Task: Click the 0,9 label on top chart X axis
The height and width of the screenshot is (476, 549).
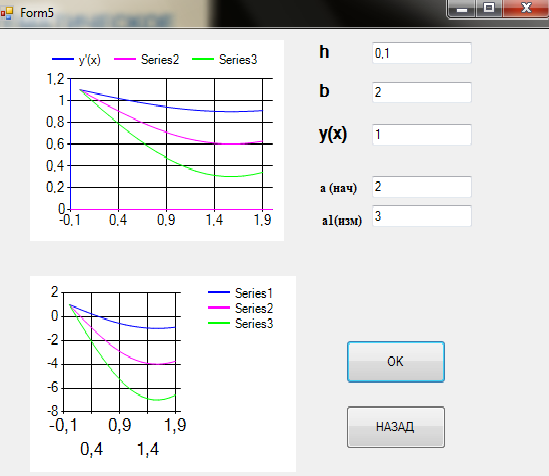Action: [x=166, y=220]
